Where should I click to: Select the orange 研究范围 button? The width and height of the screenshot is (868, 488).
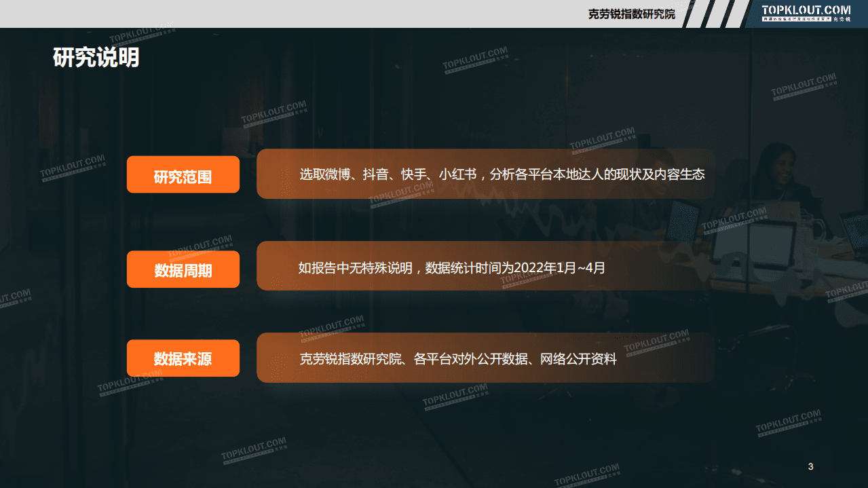[183, 174]
